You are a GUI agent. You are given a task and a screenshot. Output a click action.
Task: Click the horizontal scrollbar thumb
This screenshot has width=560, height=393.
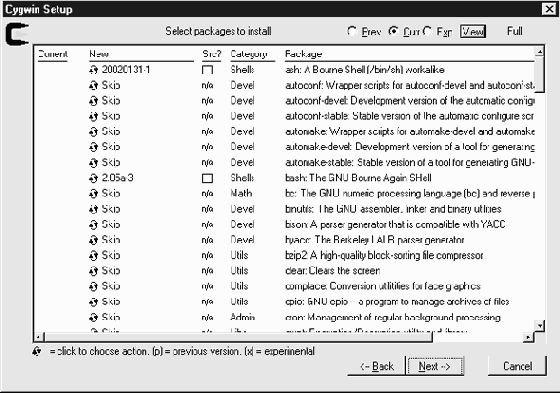click(x=238, y=337)
